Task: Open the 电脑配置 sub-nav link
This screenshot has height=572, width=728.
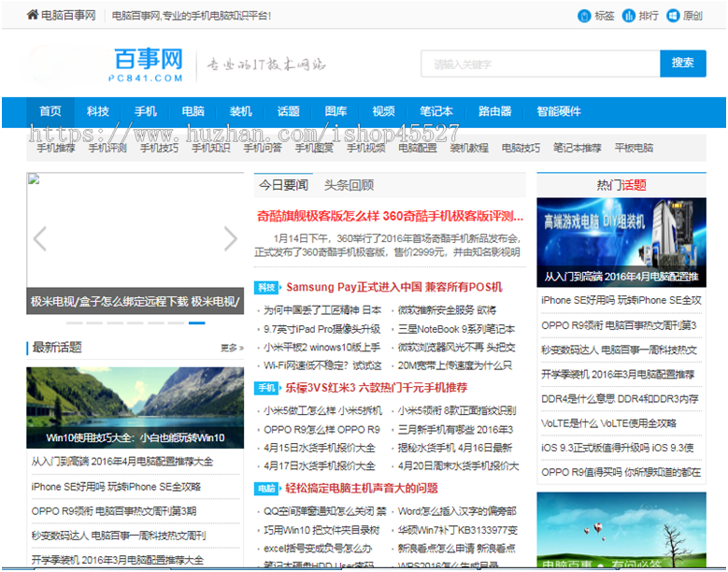Action: coord(418,148)
